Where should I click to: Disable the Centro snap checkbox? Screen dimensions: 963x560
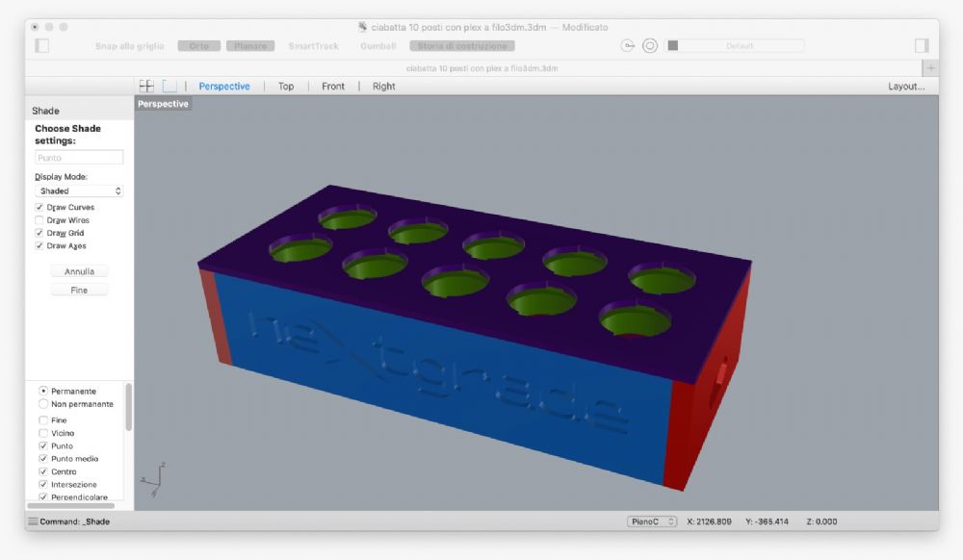[x=43, y=471]
